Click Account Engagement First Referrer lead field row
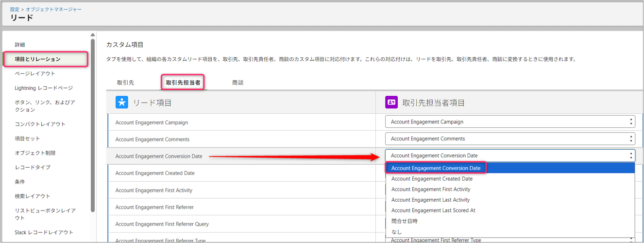644x243 pixels. click(241, 207)
